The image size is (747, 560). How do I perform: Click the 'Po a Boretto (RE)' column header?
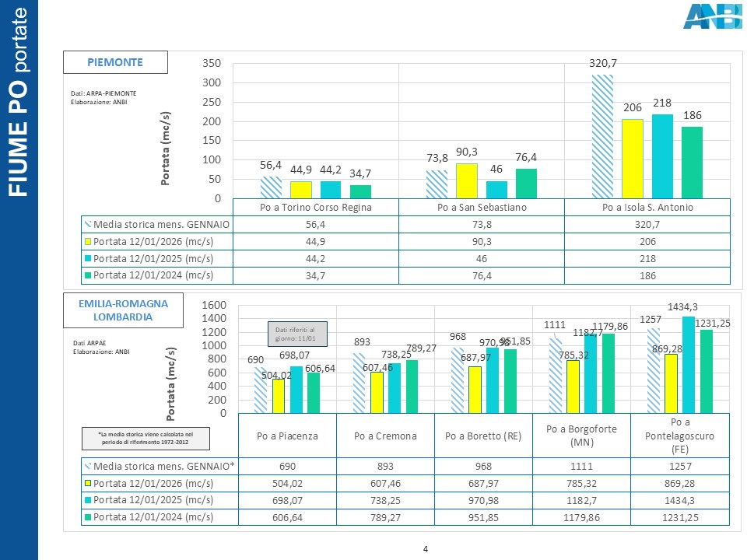pos(483,436)
